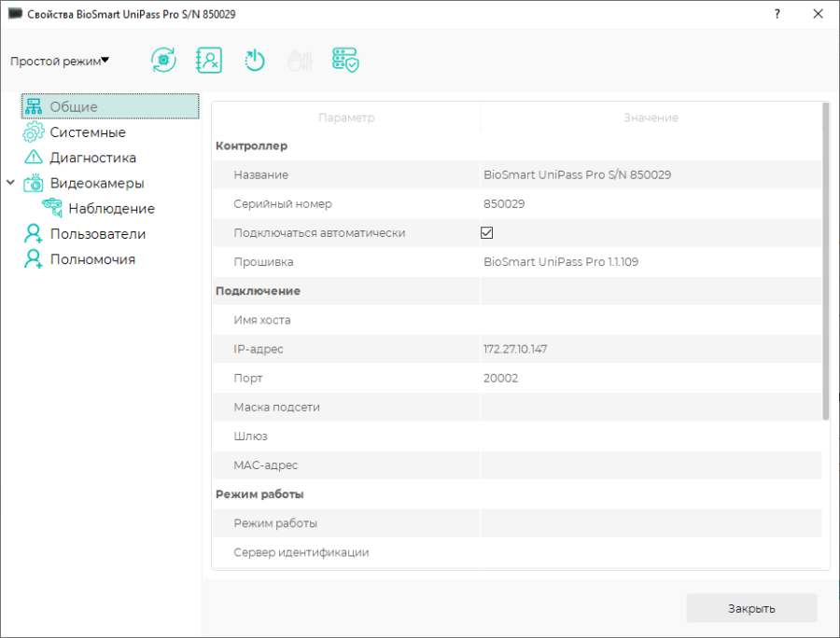Click the Системные gear icon
The width and height of the screenshot is (840, 638).
tap(34, 132)
